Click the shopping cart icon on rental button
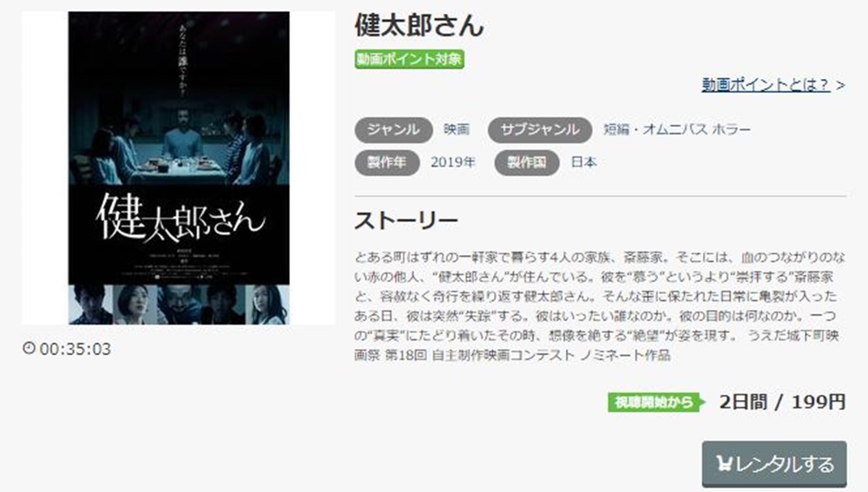The width and height of the screenshot is (868, 492). [724, 463]
